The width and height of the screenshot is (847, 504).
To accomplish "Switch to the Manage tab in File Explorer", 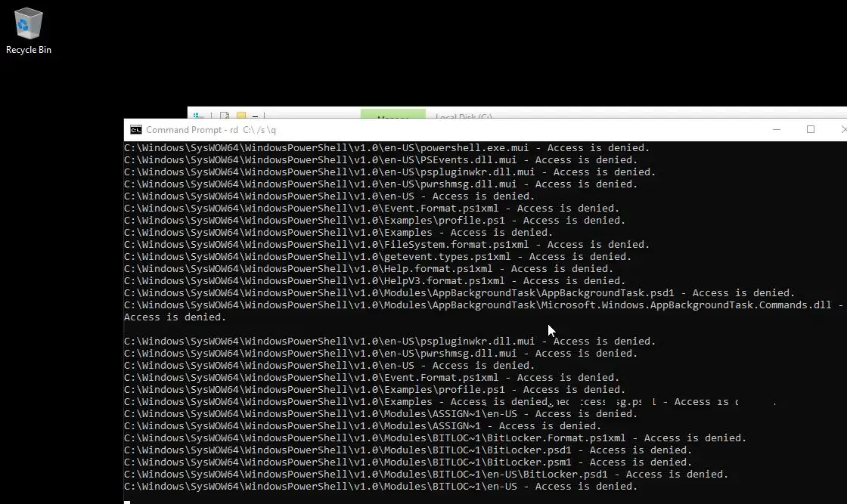I will 392,116.
